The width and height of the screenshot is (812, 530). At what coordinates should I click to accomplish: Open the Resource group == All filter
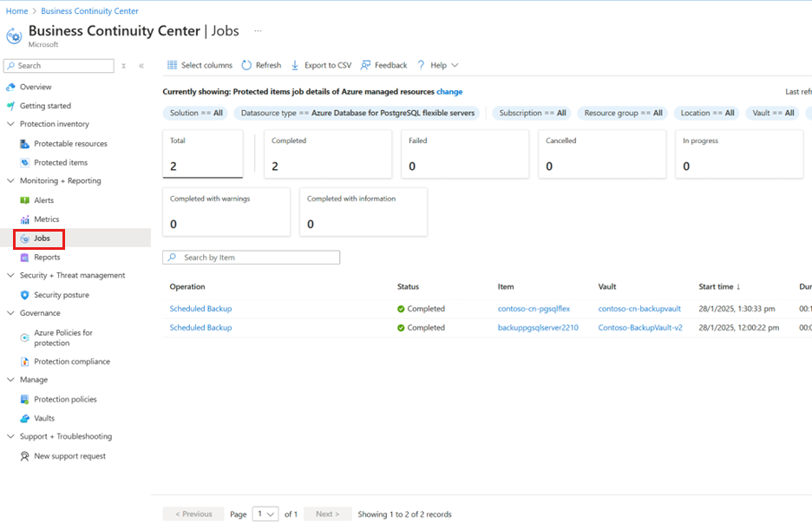624,113
